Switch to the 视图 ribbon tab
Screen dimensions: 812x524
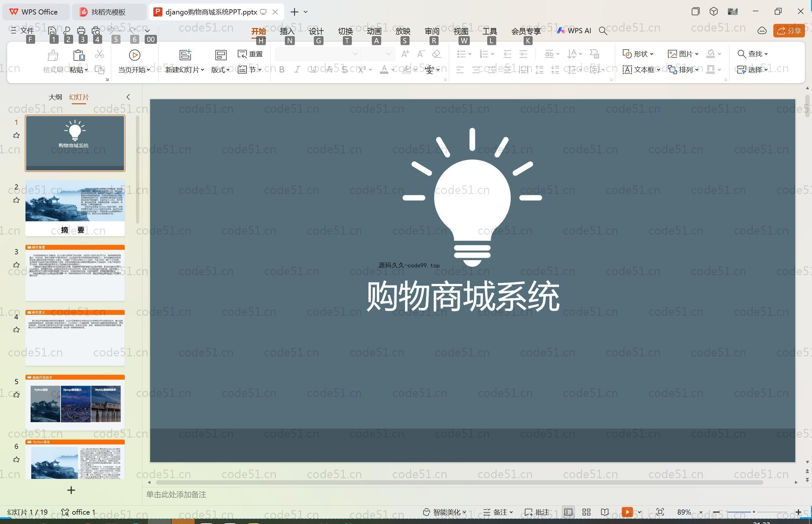pyautogui.click(x=460, y=31)
